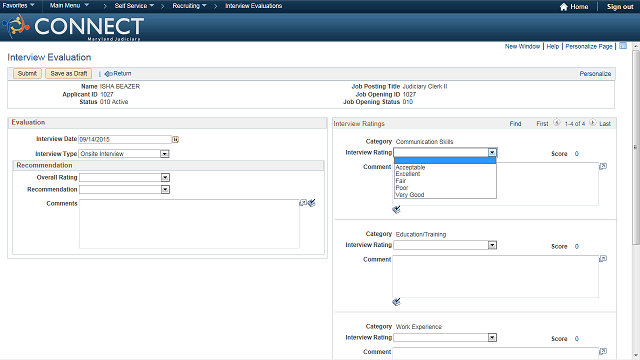640x360 pixels.
Task: Open pop-out editor icon for Recommendation Comments
Action: click(x=303, y=202)
